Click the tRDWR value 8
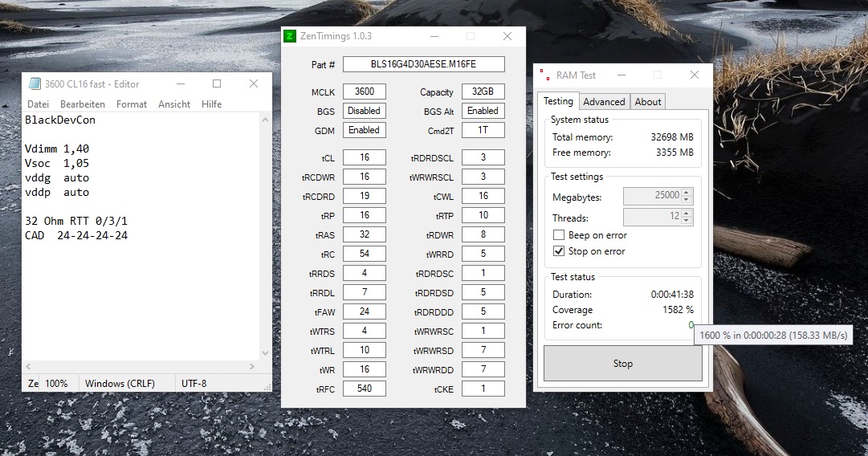Viewport: 868px width, 456px height. point(483,234)
